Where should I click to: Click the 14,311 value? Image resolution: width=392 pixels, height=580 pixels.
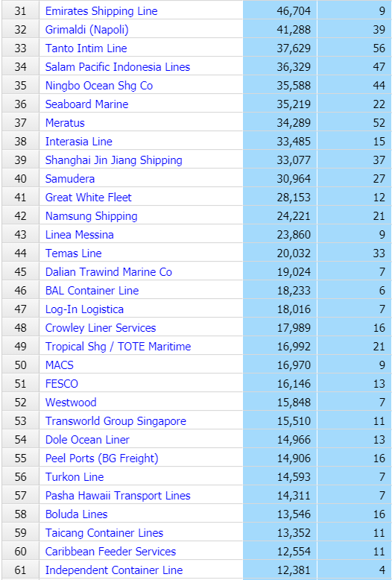click(x=280, y=496)
